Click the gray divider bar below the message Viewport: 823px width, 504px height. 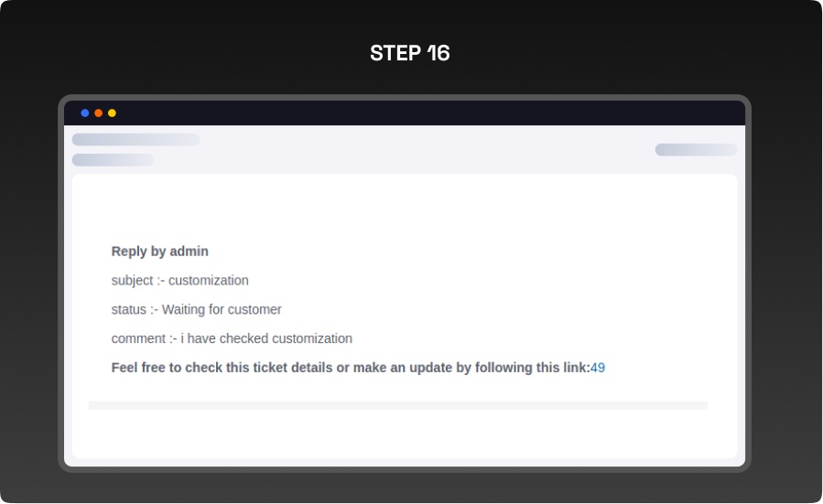(x=398, y=405)
